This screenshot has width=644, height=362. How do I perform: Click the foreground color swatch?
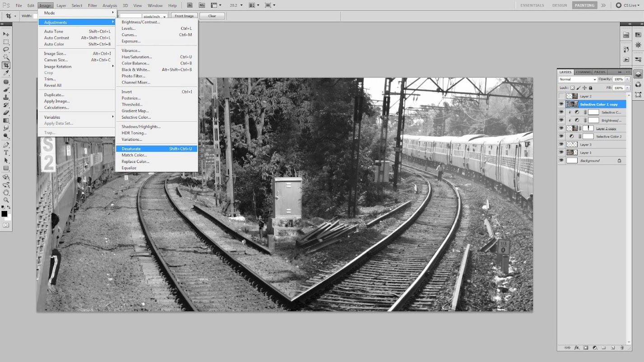coord(4,213)
